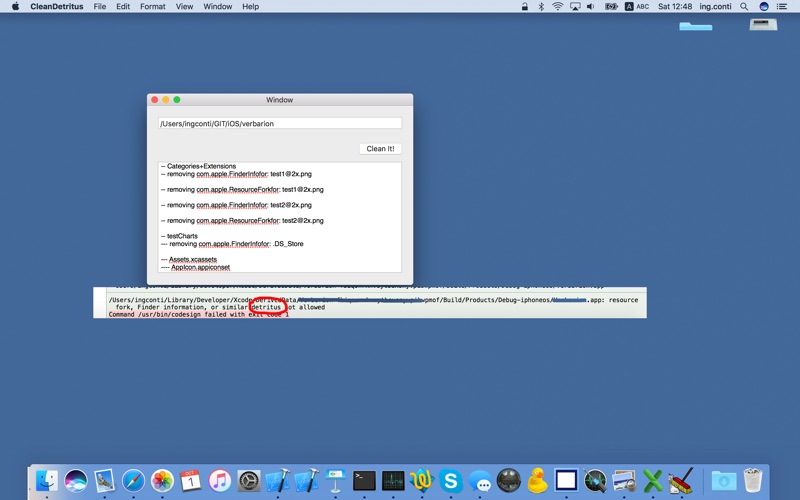The image size is (800, 500).
Task: Launch Finder from the dock
Action: click(x=47, y=481)
